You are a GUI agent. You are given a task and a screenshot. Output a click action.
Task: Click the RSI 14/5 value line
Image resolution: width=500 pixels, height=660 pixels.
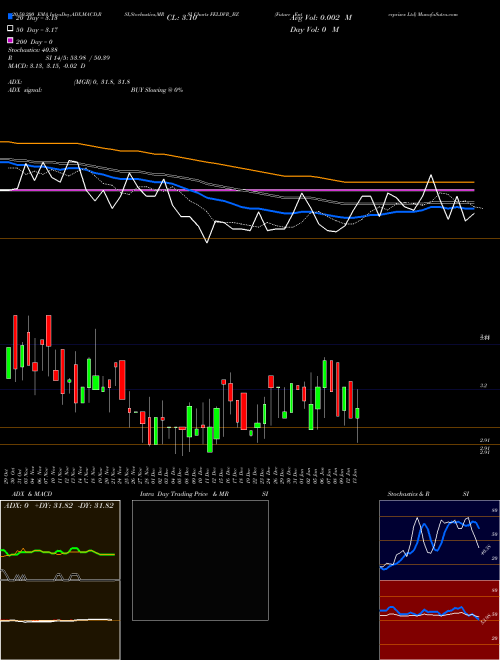coord(59,58)
